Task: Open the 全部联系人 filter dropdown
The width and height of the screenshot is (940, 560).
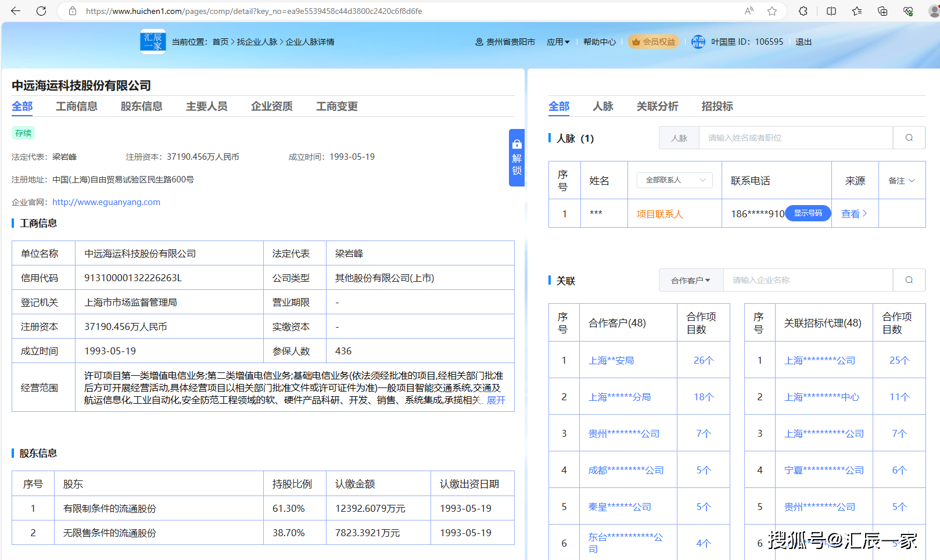Action: [x=674, y=180]
